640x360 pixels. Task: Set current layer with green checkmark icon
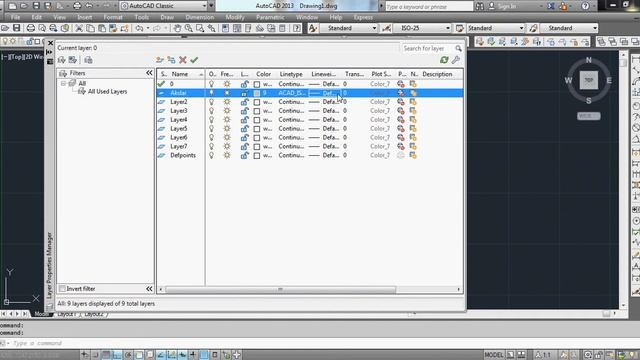pos(194,60)
